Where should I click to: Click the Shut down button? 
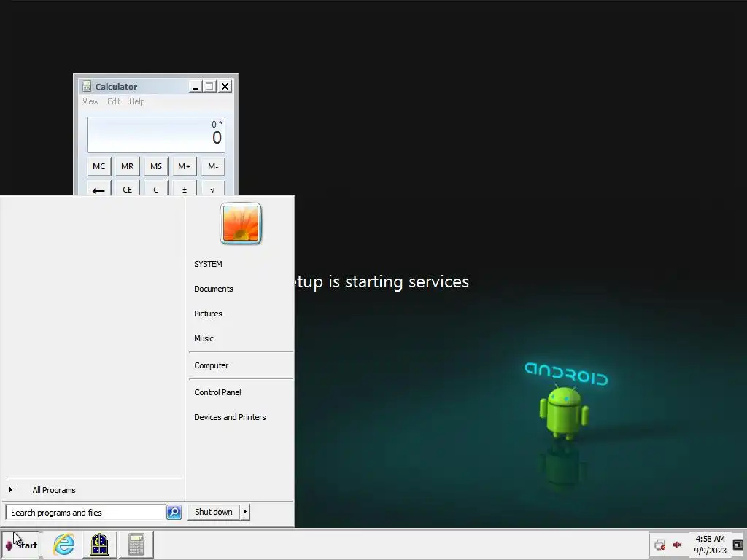[x=214, y=512]
